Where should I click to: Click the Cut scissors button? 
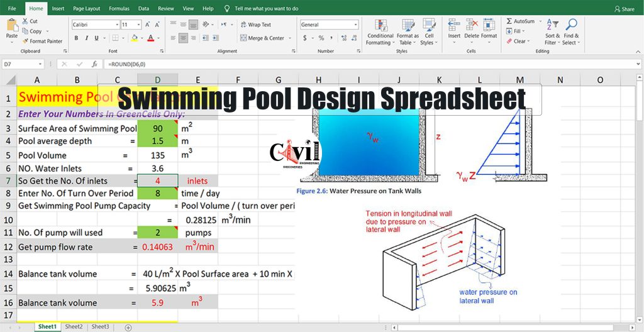30,21
